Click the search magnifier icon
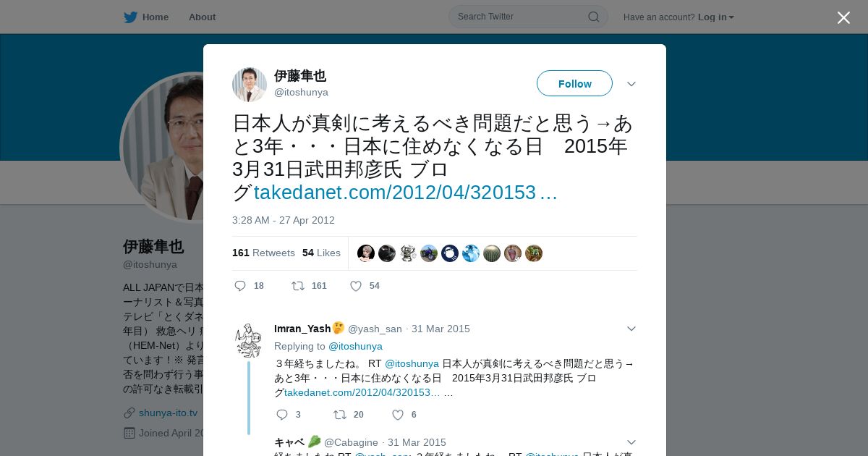This screenshot has width=868, height=456. 593,17
